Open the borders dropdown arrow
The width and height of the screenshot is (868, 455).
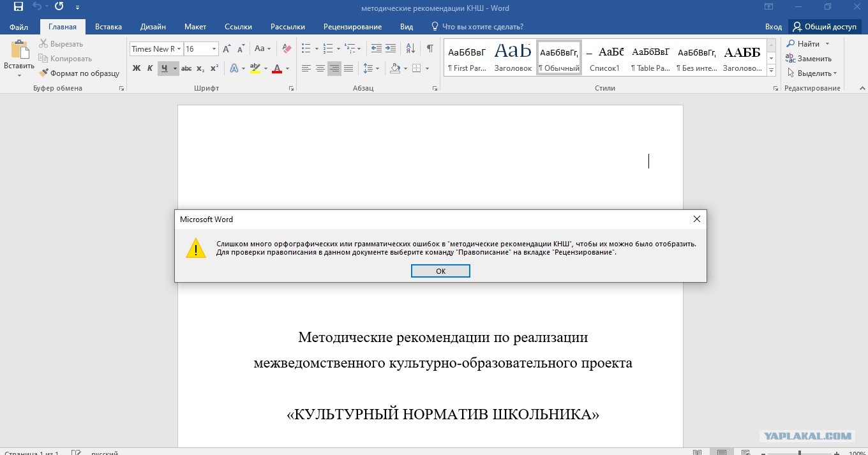[x=426, y=68]
